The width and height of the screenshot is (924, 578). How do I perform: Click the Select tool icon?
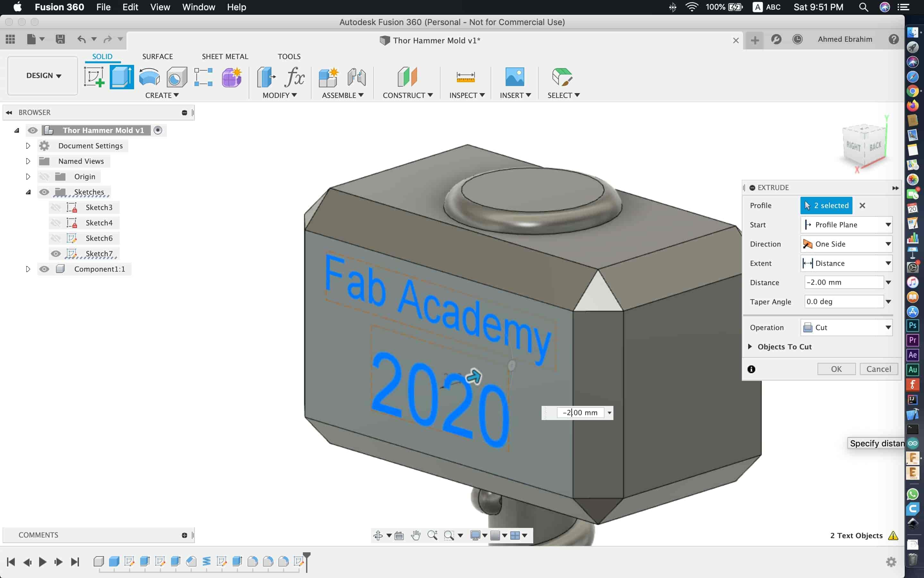tap(562, 77)
